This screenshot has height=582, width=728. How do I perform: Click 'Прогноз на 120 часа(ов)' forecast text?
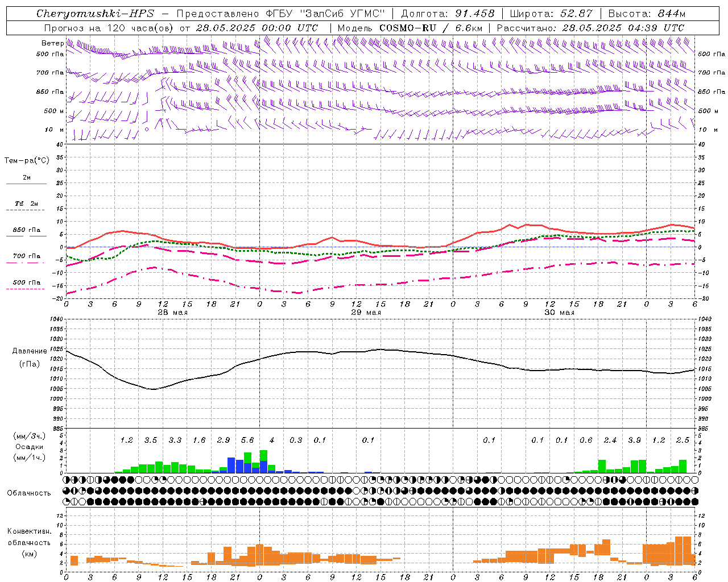tap(109, 28)
